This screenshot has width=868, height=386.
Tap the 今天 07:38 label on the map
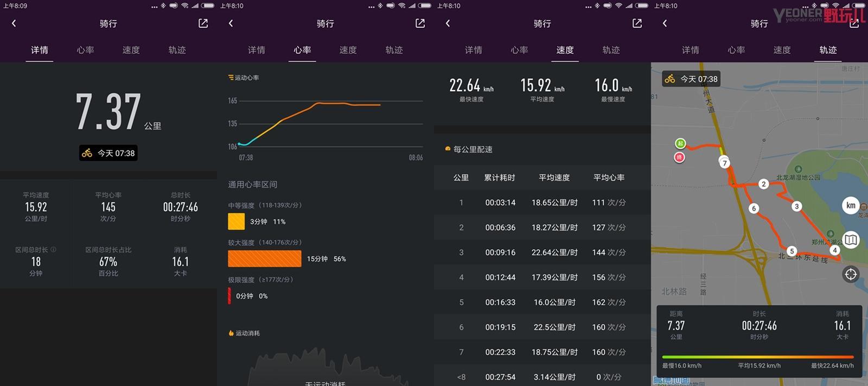click(x=691, y=79)
